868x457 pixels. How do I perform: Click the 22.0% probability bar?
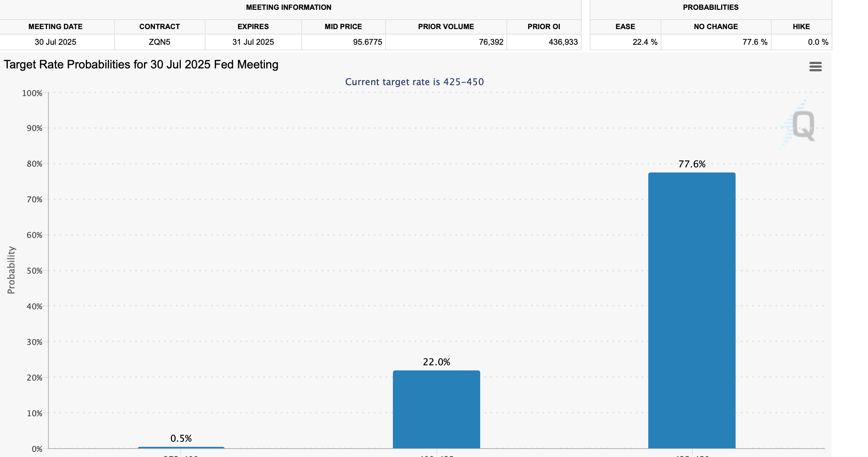(436, 409)
